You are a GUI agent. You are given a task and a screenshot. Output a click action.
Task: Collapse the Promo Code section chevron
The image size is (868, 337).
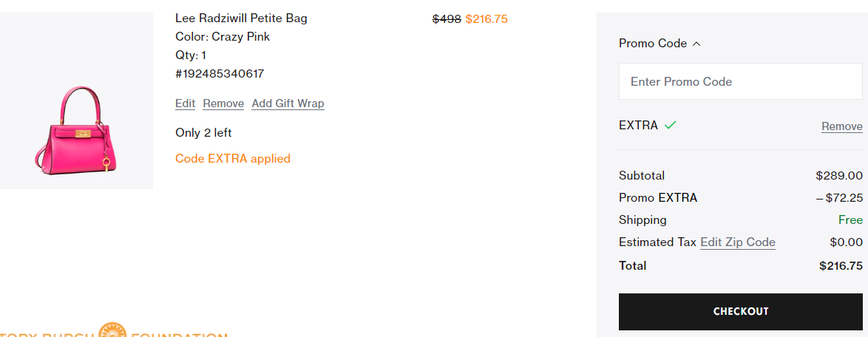click(x=696, y=44)
